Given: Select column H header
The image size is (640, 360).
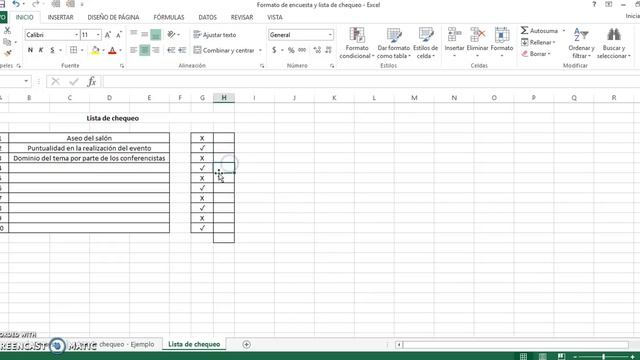Looking at the screenshot, I should [224, 98].
